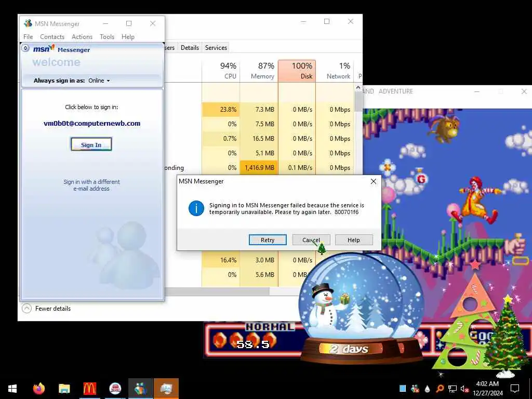Viewport: 532px width, 399px height.
Task: Open the Tools menu in MSN Messenger
Action: pos(107,37)
